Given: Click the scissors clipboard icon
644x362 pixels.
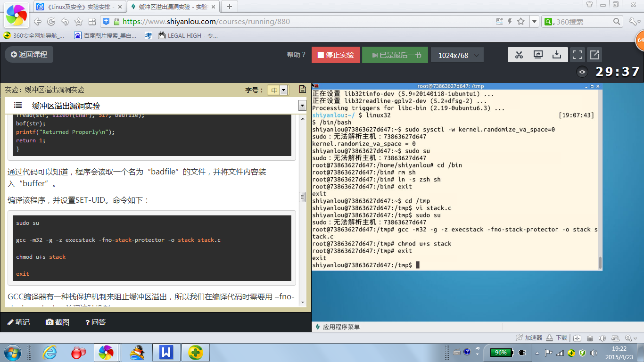Looking at the screenshot, I should tap(519, 55).
